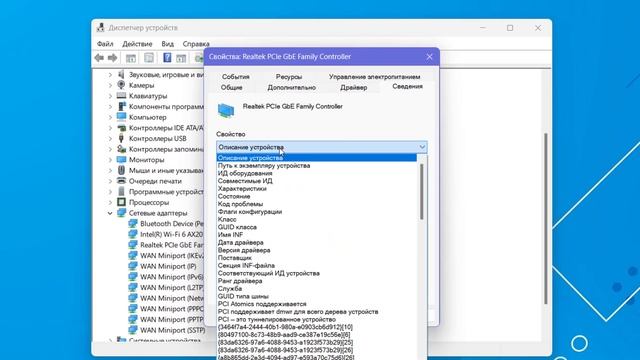This screenshot has width=640, height=360.
Task: Click the Компоненты программного category icon
Action: click(x=121, y=106)
